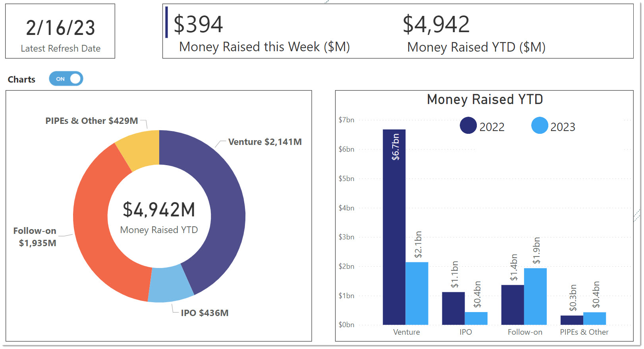Click the Money Raised YTD donut center label
Image resolution: width=644 pixels, height=349 pixels.
pos(159,230)
